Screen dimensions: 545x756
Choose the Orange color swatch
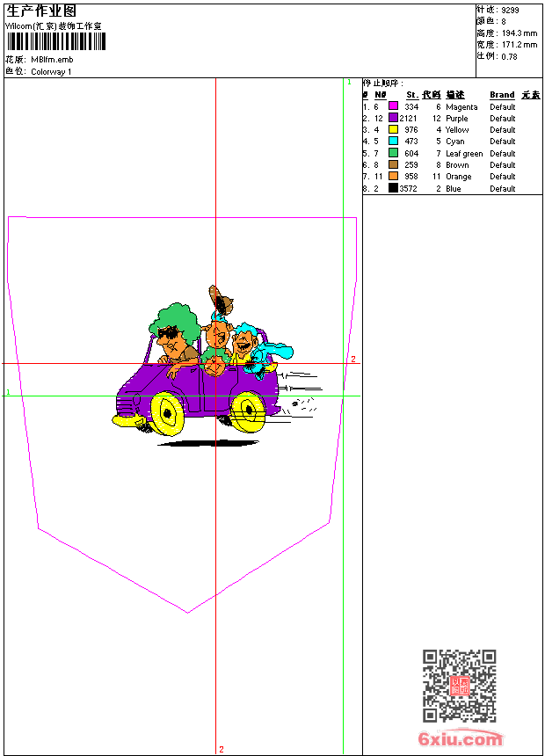coord(393,176)
